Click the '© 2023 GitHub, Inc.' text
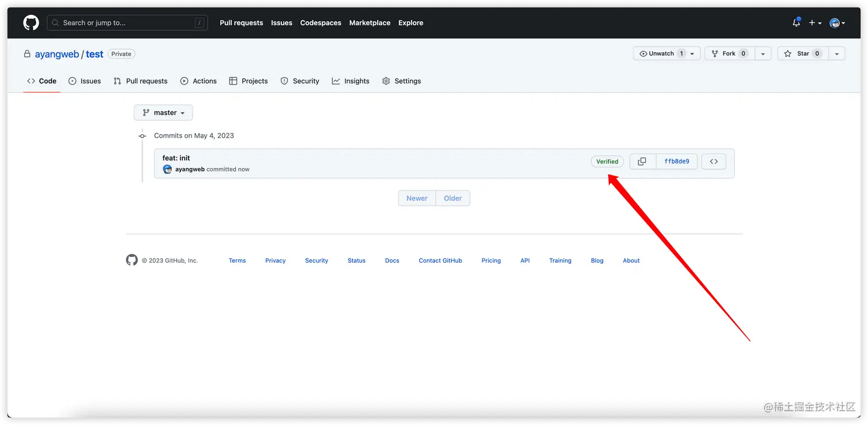 (x=170, y=261)
